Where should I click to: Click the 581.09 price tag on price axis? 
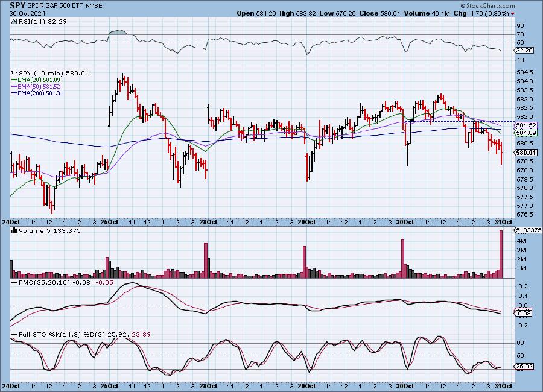(x=526, y=133)
